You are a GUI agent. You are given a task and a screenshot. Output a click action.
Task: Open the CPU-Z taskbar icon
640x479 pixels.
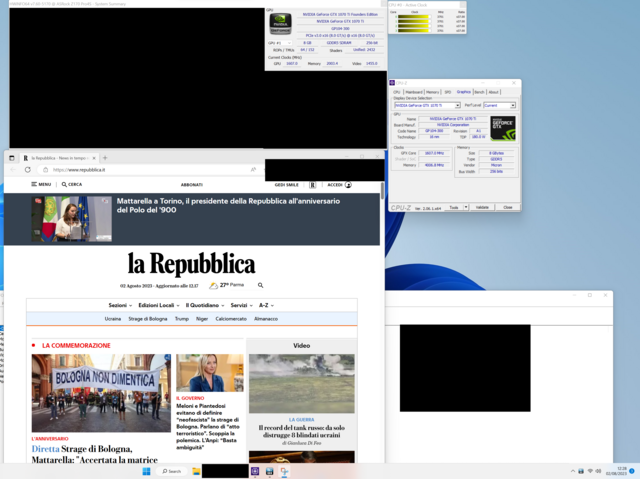point(255,471)
